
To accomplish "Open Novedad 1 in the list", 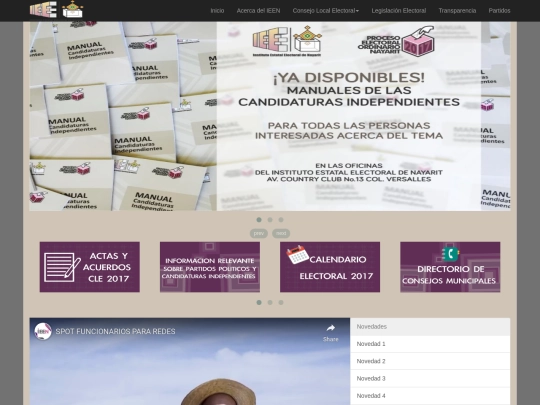I will click(x=430, y=344).
